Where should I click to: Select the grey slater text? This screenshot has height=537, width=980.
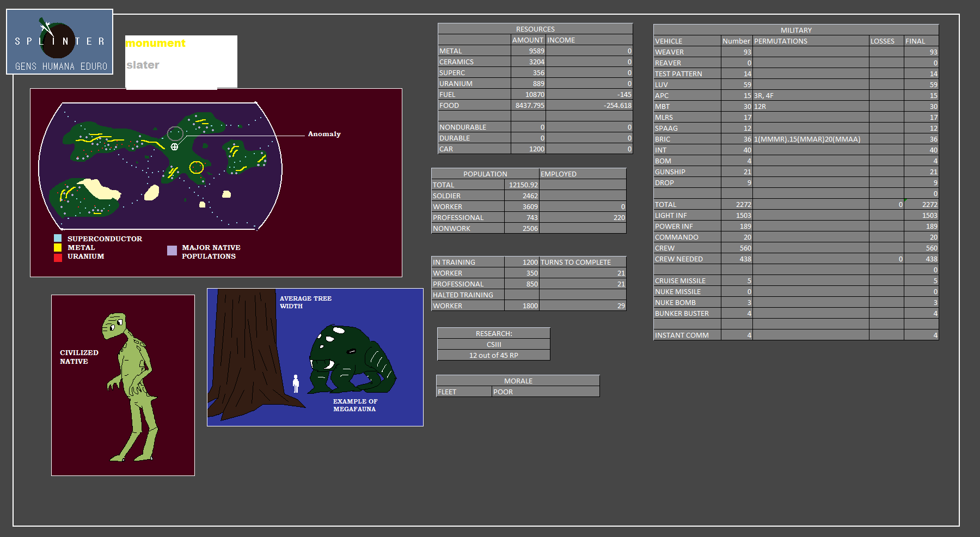point(143,65)
